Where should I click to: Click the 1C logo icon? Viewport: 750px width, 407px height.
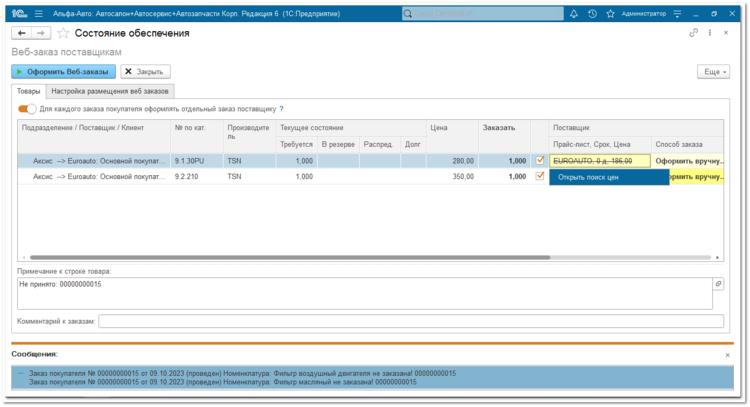click(19, 14)
